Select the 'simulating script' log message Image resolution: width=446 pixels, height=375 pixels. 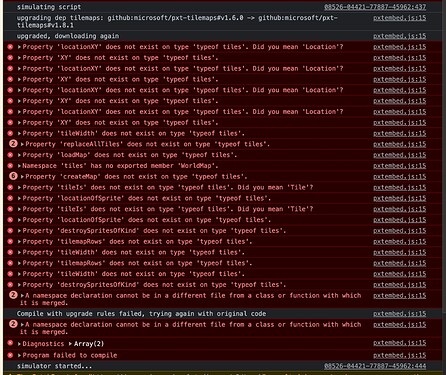[49, 7]
